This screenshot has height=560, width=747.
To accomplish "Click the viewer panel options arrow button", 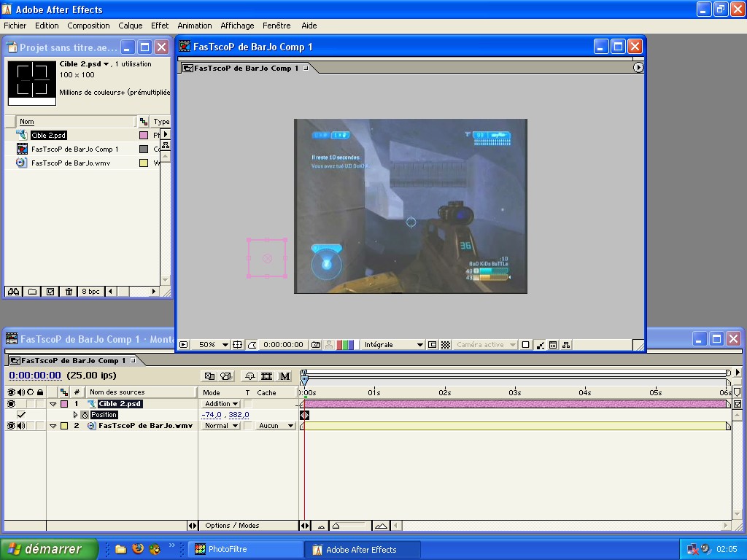I will tap(638, 68).
